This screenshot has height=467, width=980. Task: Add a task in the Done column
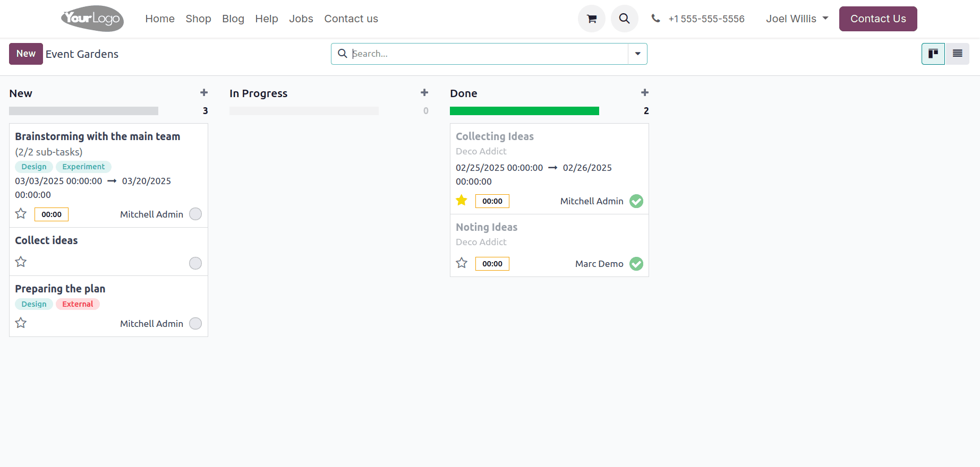[645, 93]
